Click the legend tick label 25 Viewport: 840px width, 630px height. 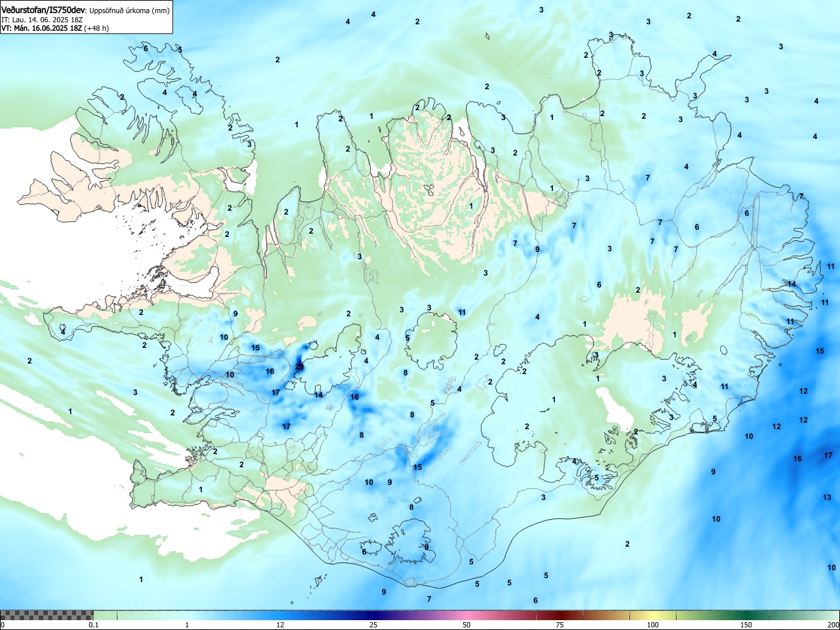[x=373, y=625]
